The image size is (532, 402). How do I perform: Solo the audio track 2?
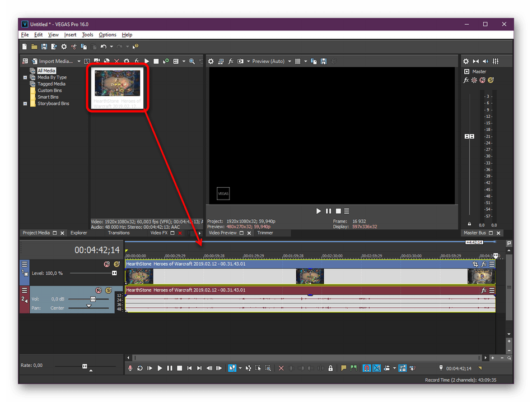108,290
